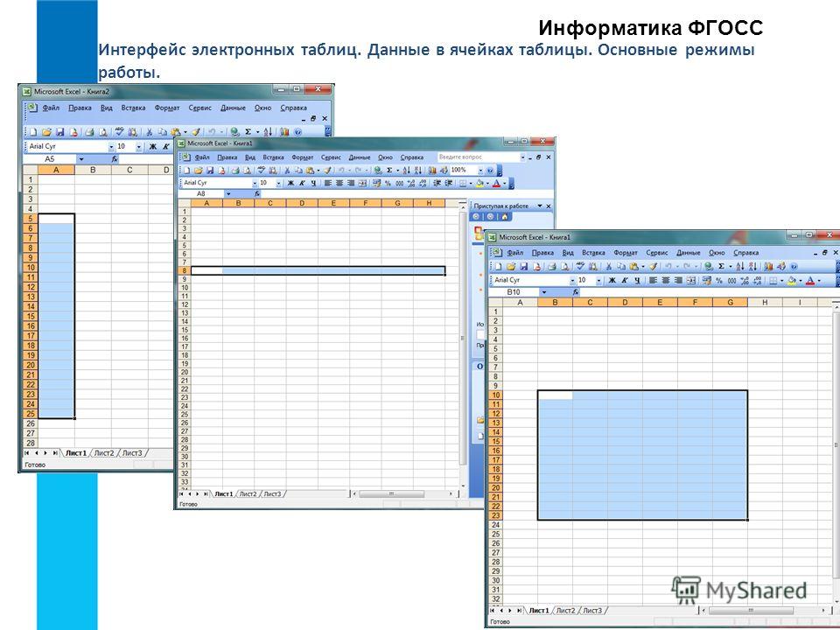Viewport: 840px width, 630px height.
Task: Open Arial Cyr font dropdown in Книга2 window
Action: point(111,146)
